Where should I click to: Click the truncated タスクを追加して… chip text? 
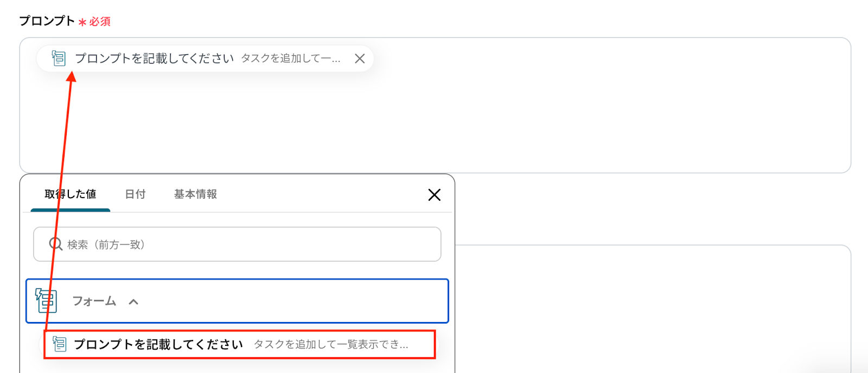291,59
